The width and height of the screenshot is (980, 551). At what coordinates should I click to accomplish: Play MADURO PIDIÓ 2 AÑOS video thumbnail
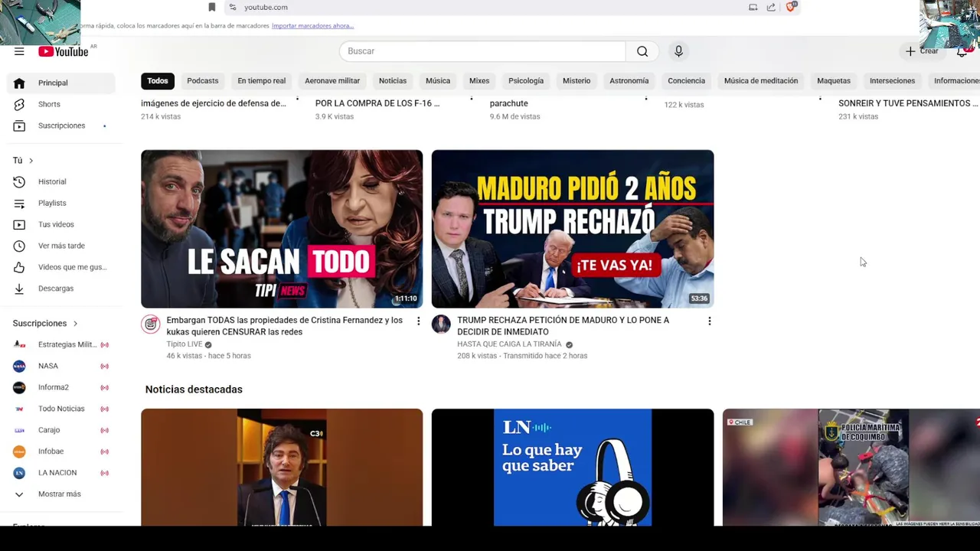coord(573,229)
